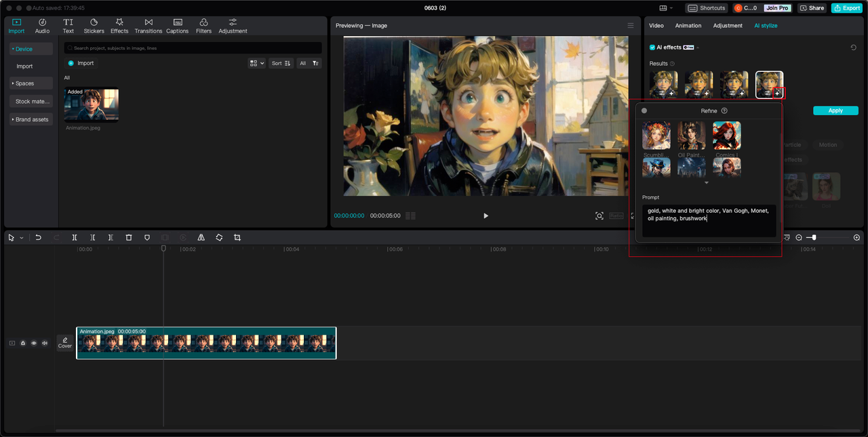The height and width of the screenshot is (437, 868).
Task: Click the delete-left trim icon
Action: 93,238
